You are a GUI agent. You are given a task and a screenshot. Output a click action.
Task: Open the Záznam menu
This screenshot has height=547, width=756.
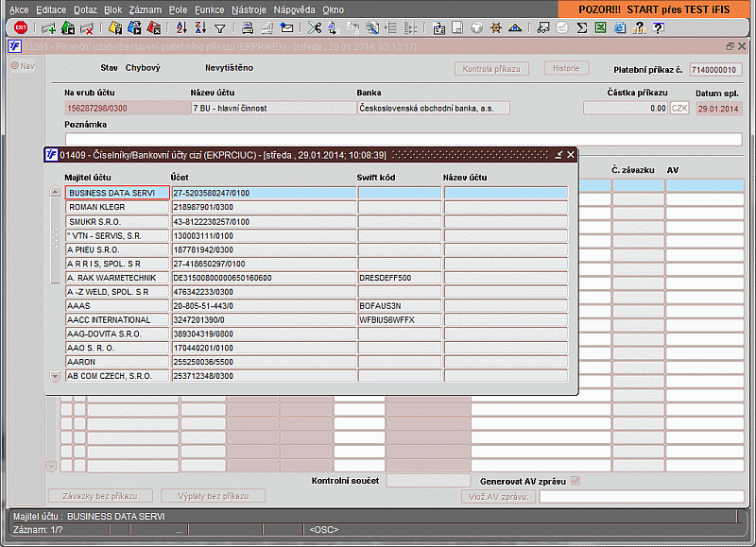[146, 9]
